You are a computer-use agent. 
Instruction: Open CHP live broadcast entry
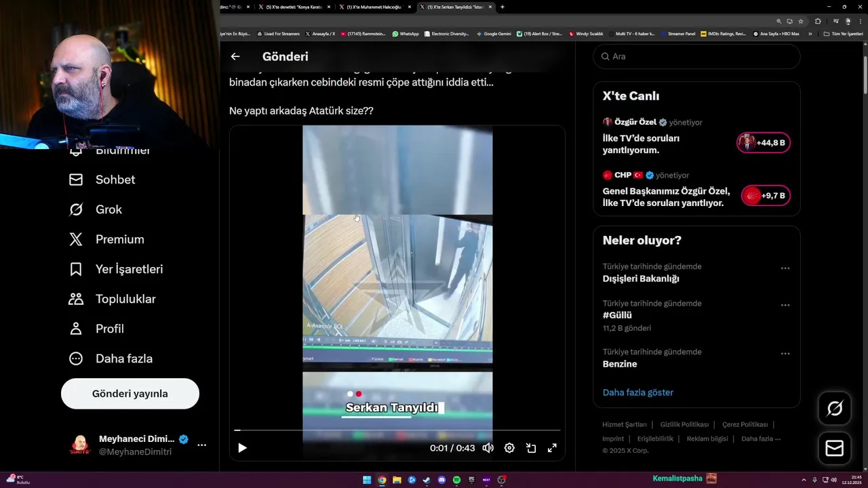(x=696, y=189)
